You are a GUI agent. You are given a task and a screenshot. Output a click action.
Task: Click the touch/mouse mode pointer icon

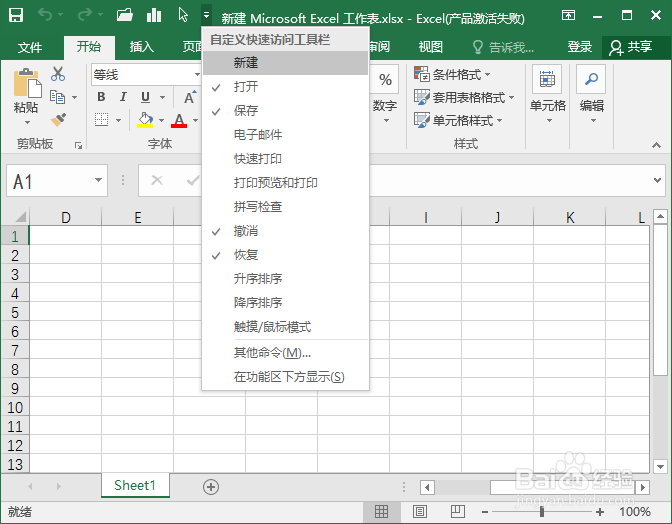click(x=183, y=15)
